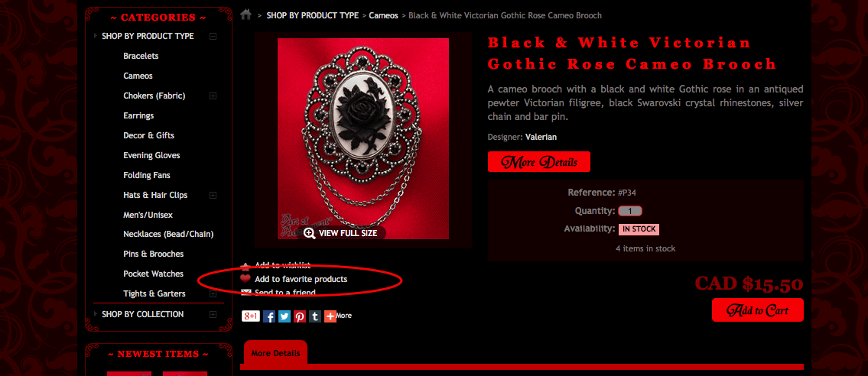Click the heart icon for favorite products
Image resolution: width=868 pixels, height=376 pixels.
click(x=245, y=279)
